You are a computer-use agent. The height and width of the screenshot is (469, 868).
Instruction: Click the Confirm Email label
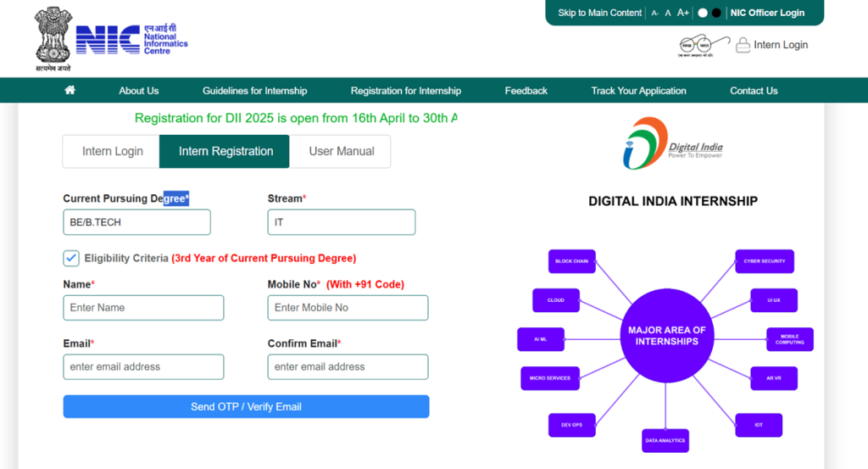304,343
